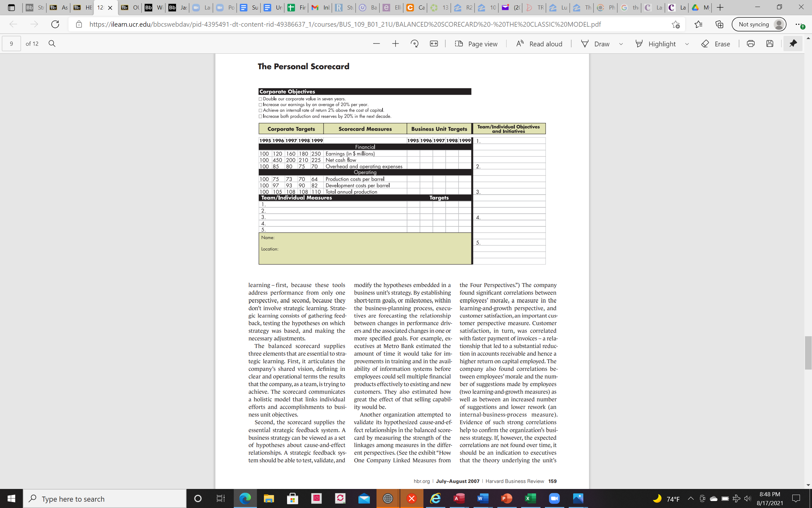
Task: Open Mail app from taskbar
Action: (x=364, y=498)
